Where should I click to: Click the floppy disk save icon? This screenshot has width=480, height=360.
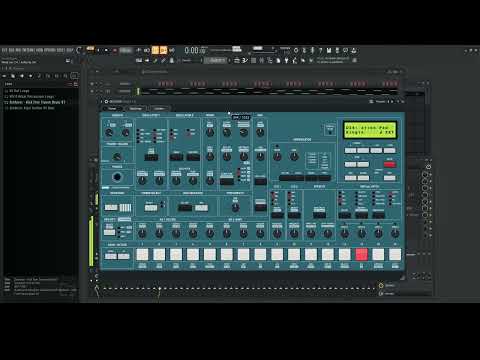(329, 50)
